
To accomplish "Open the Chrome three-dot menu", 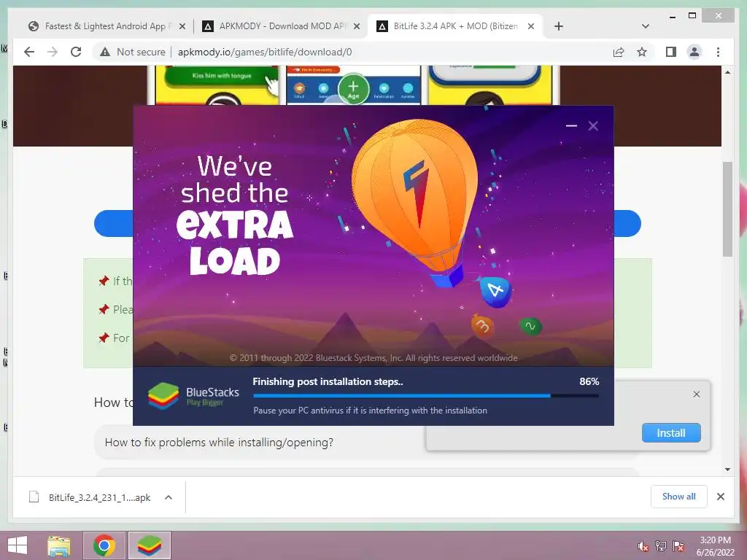I will [x=718, y=52].
